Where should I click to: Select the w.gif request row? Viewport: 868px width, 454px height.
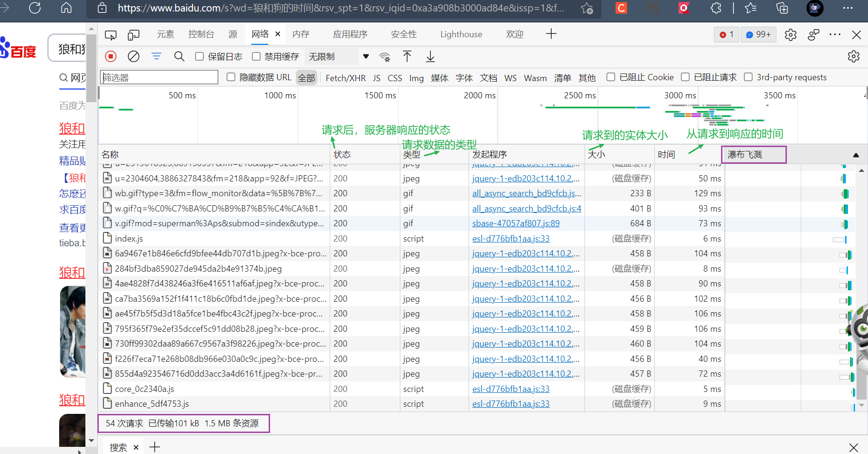click(x=411, y=209)
